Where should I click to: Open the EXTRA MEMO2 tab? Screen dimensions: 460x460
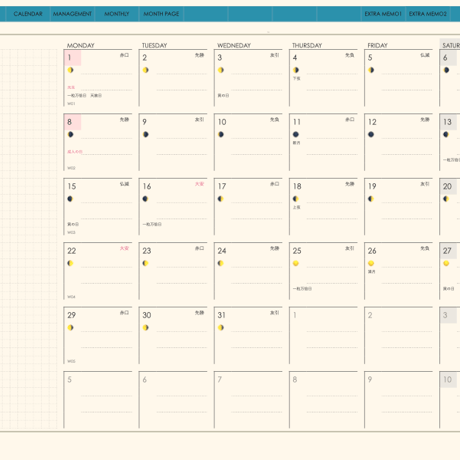click(x=428, y=14)
